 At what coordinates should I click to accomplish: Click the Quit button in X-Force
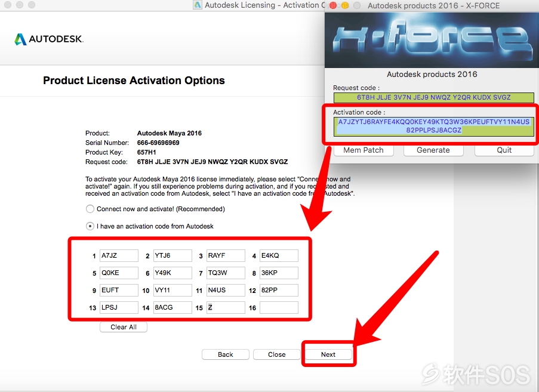pyautogui.click(x=504, y=150)
